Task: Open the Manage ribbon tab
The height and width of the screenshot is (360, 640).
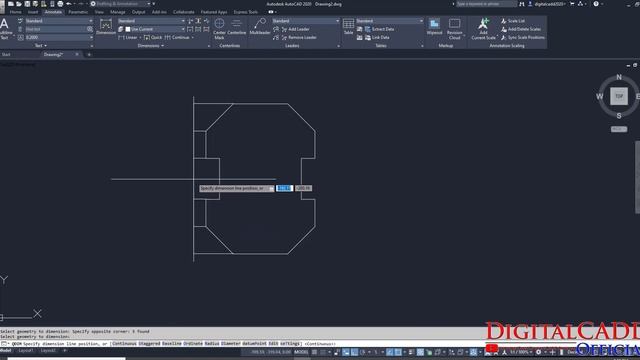Action: click(x=118, y=12)
